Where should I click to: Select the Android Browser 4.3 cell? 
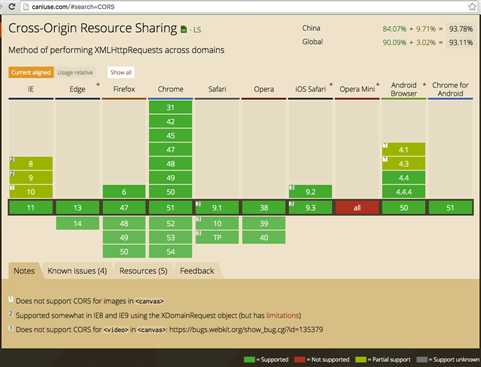point(404,163)
